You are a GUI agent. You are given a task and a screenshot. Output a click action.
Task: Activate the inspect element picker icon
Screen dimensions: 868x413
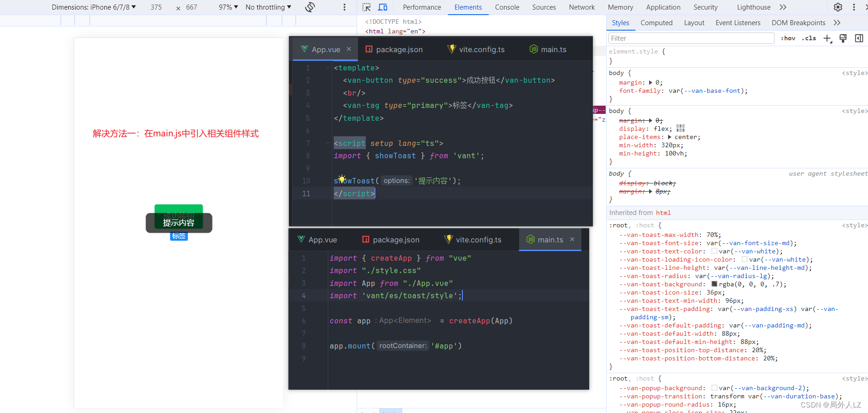click(367, 7)
